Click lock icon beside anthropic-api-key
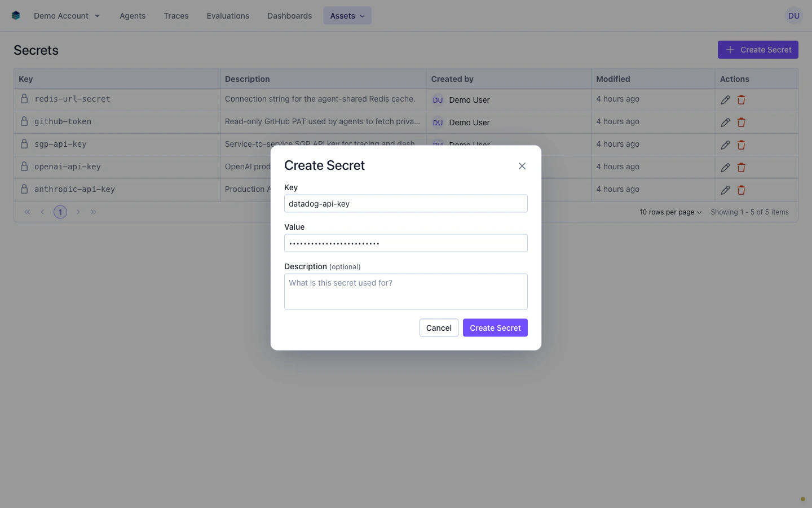This screenshot has height=508, width=812. pos(24,189)
